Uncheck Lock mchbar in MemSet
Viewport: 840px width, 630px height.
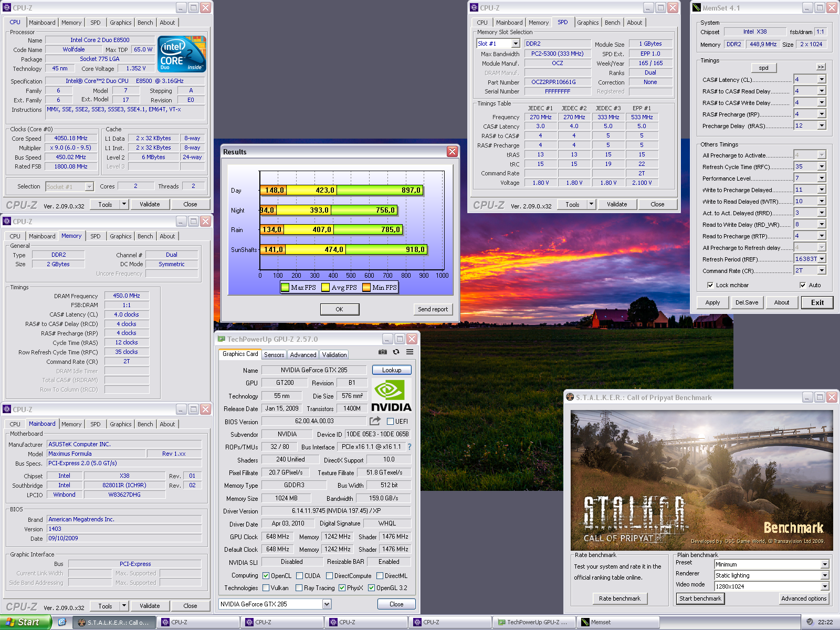click(x=711, y=285)
